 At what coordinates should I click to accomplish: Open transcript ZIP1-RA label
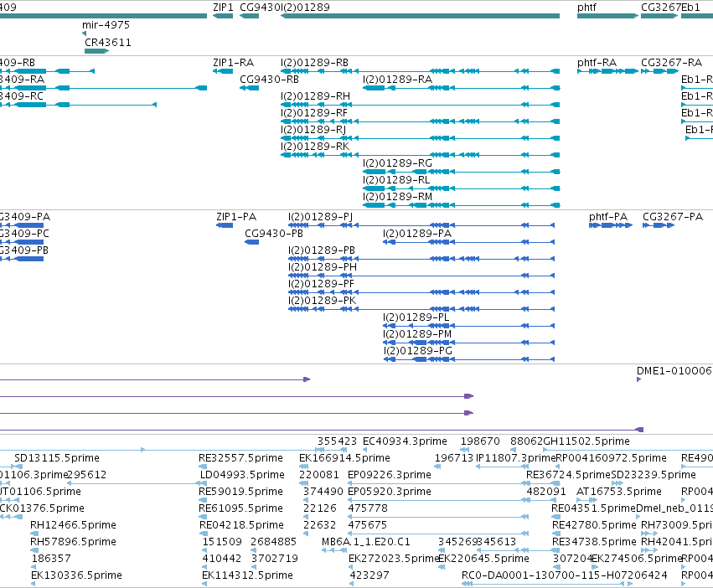[233, 63]
